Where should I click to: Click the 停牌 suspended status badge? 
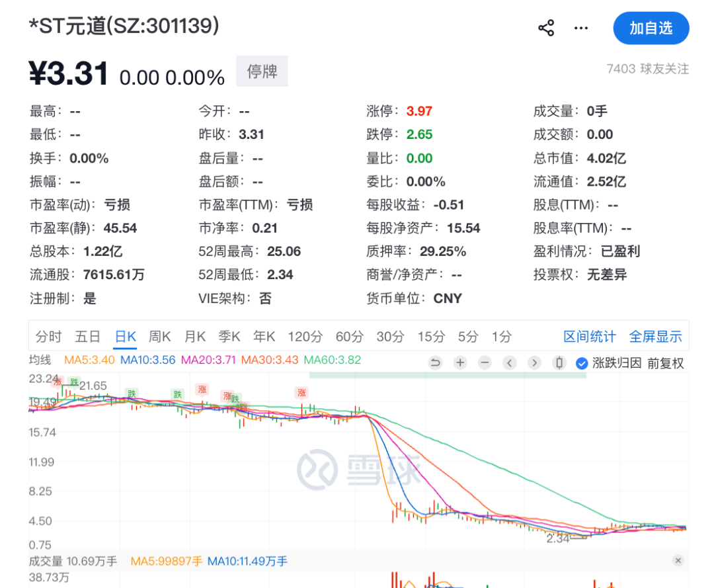point(262,71)
